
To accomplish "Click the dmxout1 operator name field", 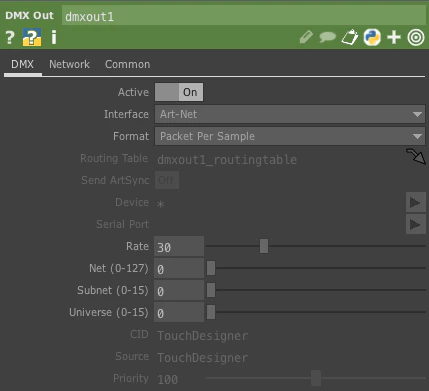I will [x=243, y=16].
